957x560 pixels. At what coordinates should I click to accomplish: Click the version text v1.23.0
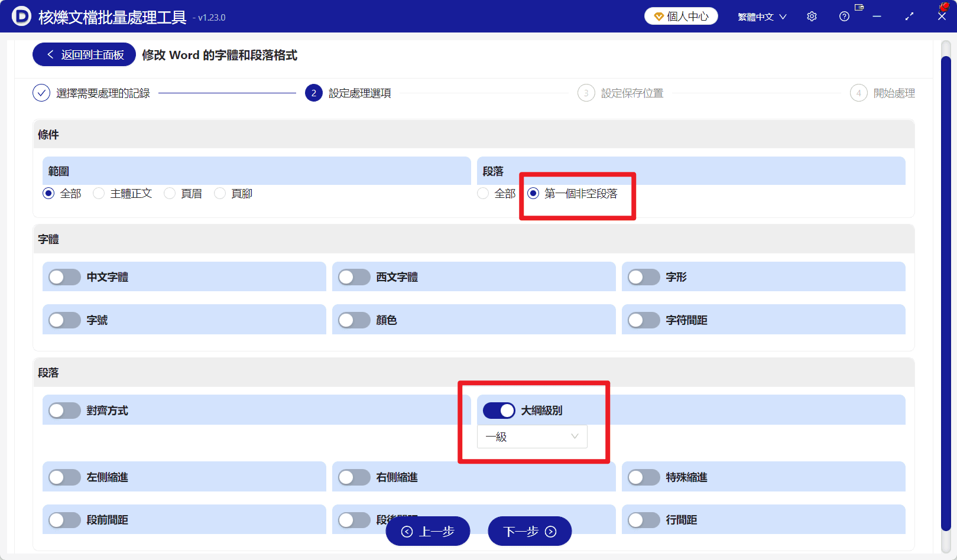(x=212, y=18)
